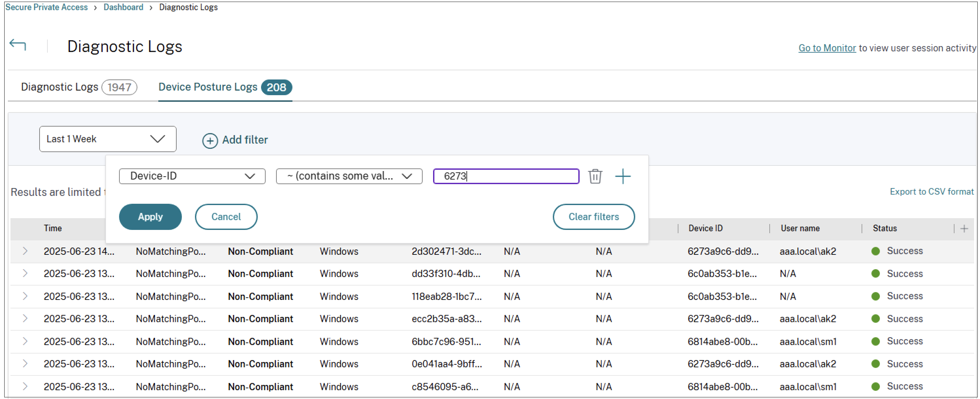Click the Cancel button
The width and height of the screenshot is (980, 399).
tap(226, 217)
